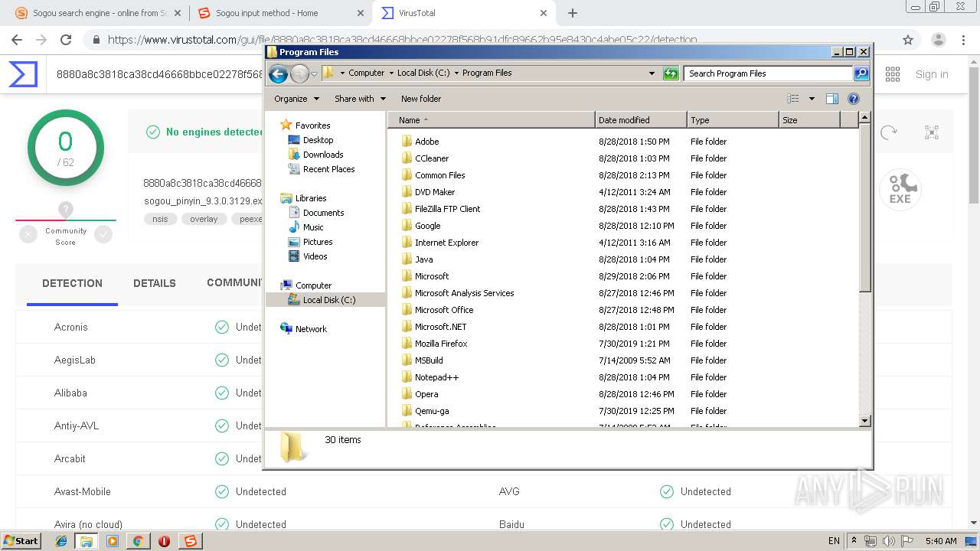The height and width of the screenshot is (551, 980).
Task: Click the Explorer Forward navigation arrow
Action: (299, 73)
